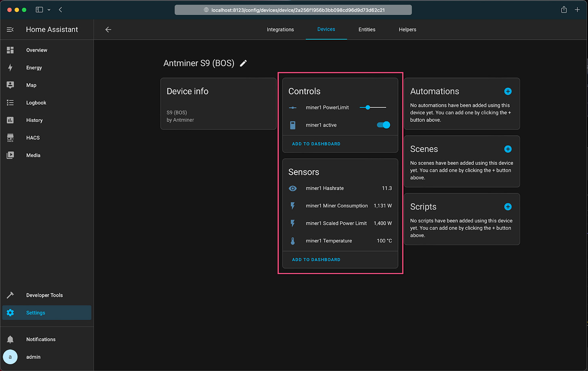Open the admin profile link
The image size is (588, 371).
(47, 357)
